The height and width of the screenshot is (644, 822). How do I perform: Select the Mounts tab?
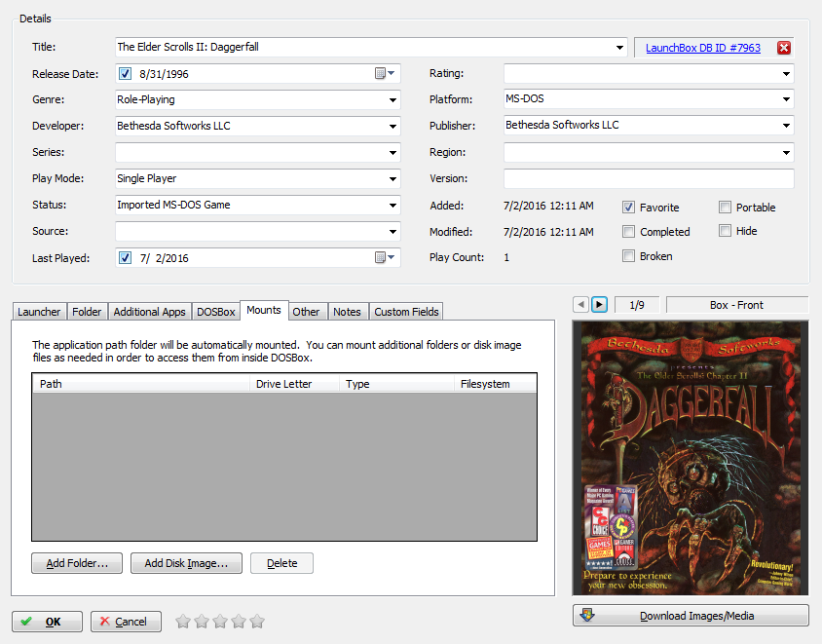[x=264, y=310]
